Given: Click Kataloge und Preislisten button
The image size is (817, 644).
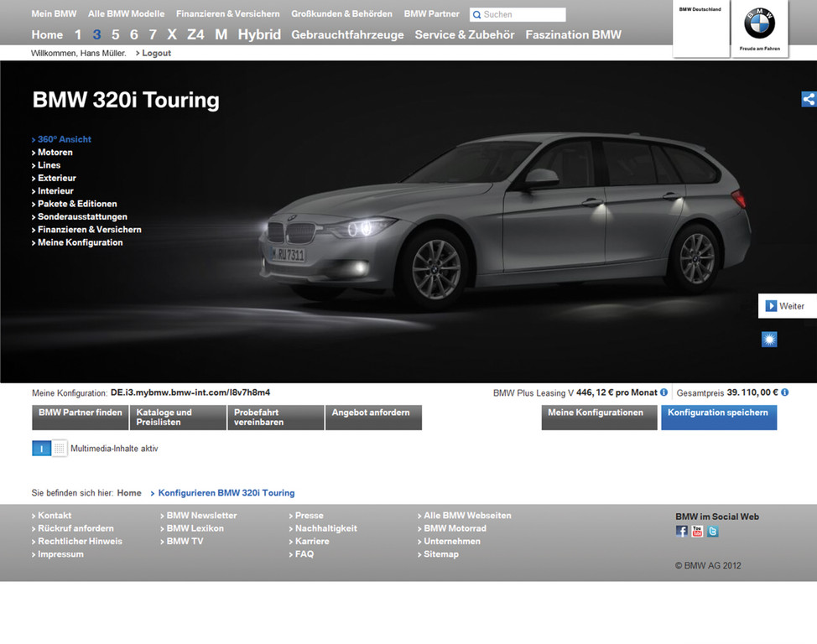Looking at the screenshot, I should (178, 418).
